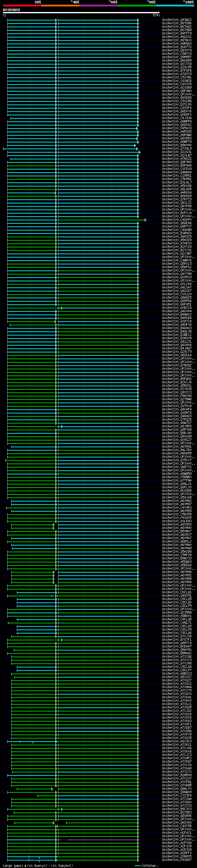Viewport: 197px width, 868px height.
Task: Select the UniRef100_Q6DV76 label
Action: pos(177,111)
